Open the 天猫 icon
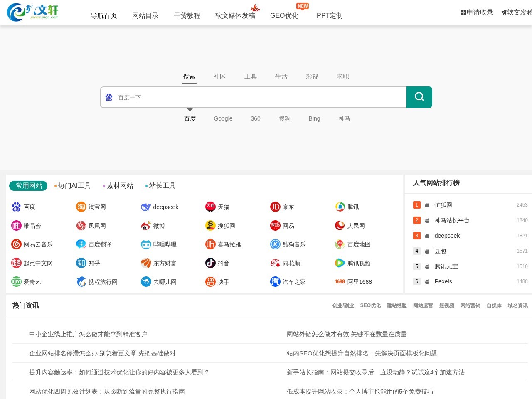 click(x=210, y=207)
